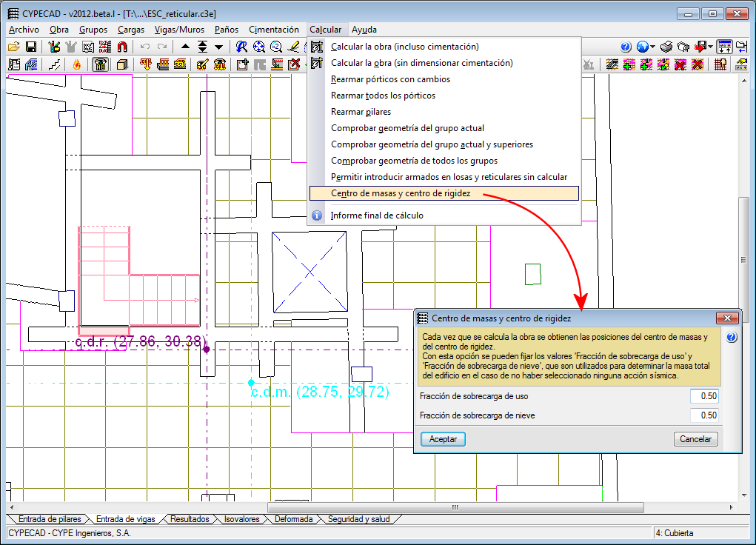Go down one floor group with down arrow
Image resolution: width=756 pixels, height=545 pixels.
[x=219, y=47]
